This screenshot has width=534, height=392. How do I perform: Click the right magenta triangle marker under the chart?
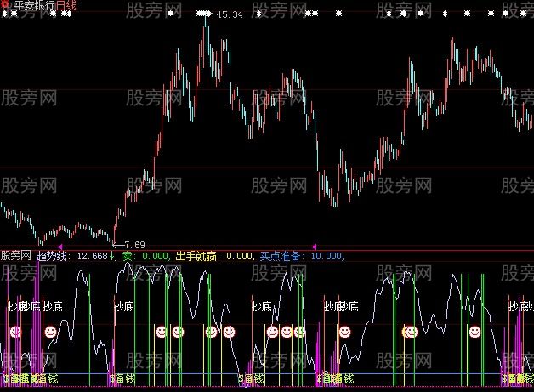click(314, 247)
